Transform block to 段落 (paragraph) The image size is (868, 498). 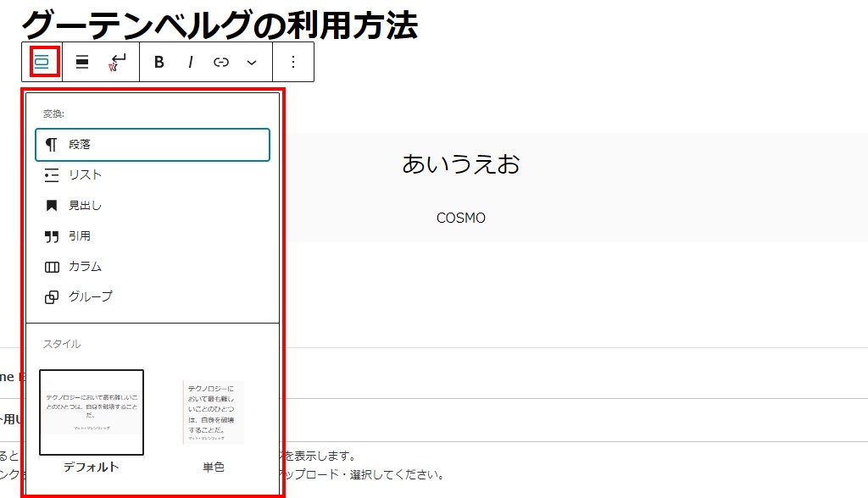[153, 145]
